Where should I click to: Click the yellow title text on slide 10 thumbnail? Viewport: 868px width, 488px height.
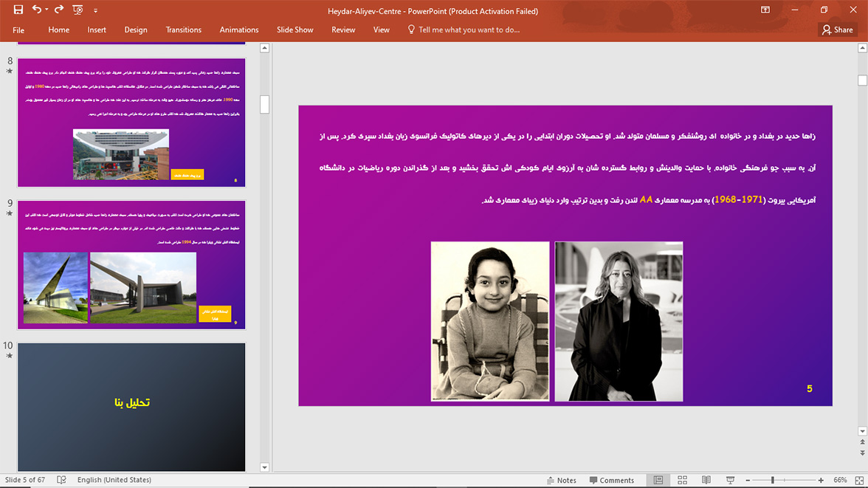[131, 402]
